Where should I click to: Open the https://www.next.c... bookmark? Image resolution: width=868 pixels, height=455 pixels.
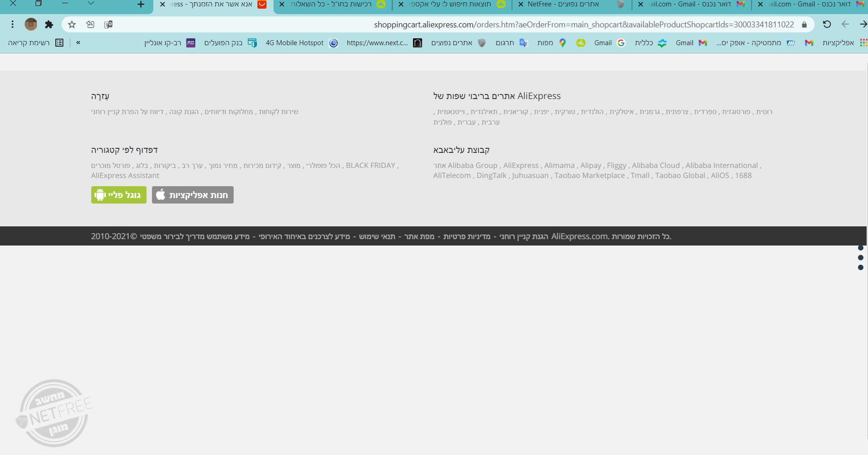pyautogui.click(x=384, y=43)
